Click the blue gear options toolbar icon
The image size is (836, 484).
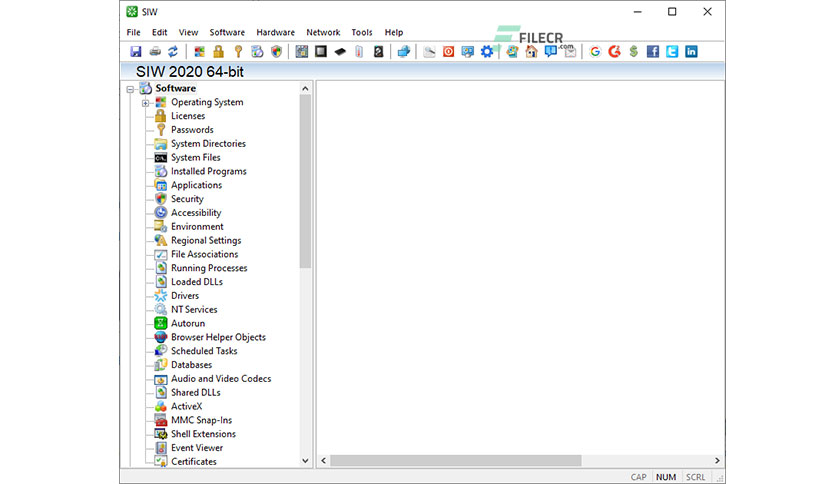coord(487,51)
